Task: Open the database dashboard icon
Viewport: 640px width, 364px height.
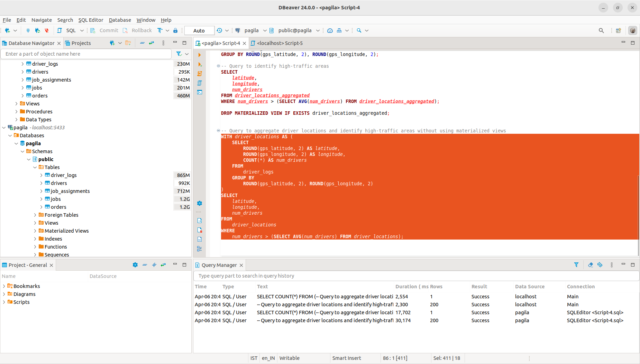Action: coord(330,30)
